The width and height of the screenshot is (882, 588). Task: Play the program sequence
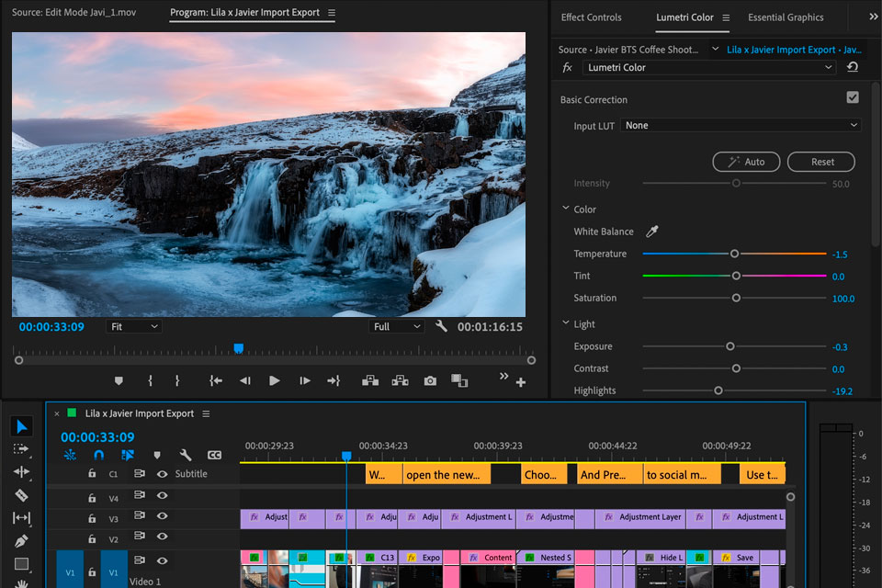click(x=274, y=381)
